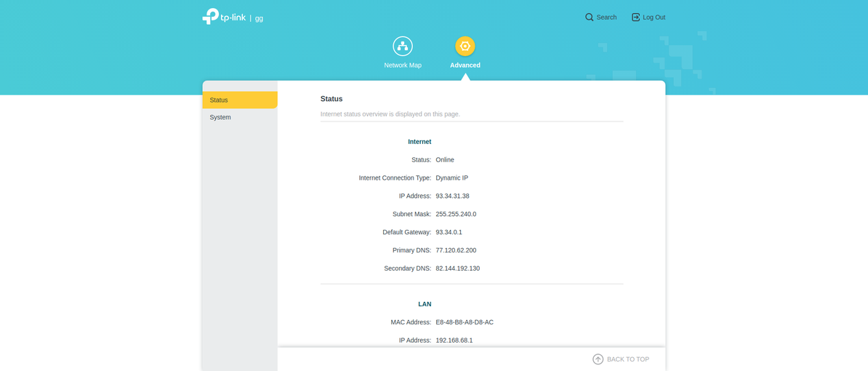Click the Search text link

coord(606,17)
